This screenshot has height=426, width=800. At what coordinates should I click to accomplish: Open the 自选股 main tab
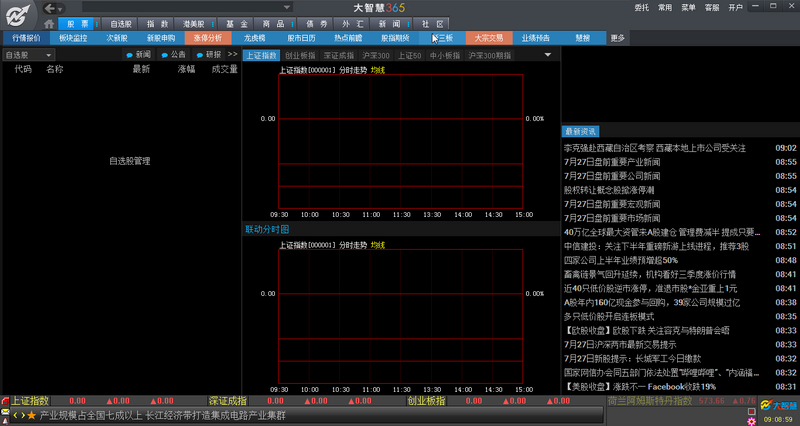point(121,24)
